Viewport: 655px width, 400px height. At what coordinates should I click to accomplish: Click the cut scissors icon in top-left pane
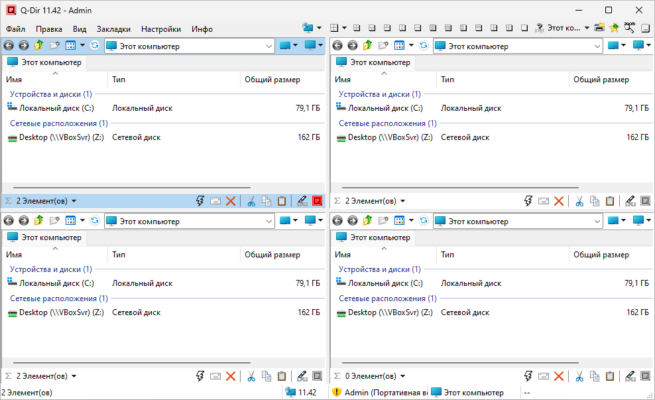251,201
